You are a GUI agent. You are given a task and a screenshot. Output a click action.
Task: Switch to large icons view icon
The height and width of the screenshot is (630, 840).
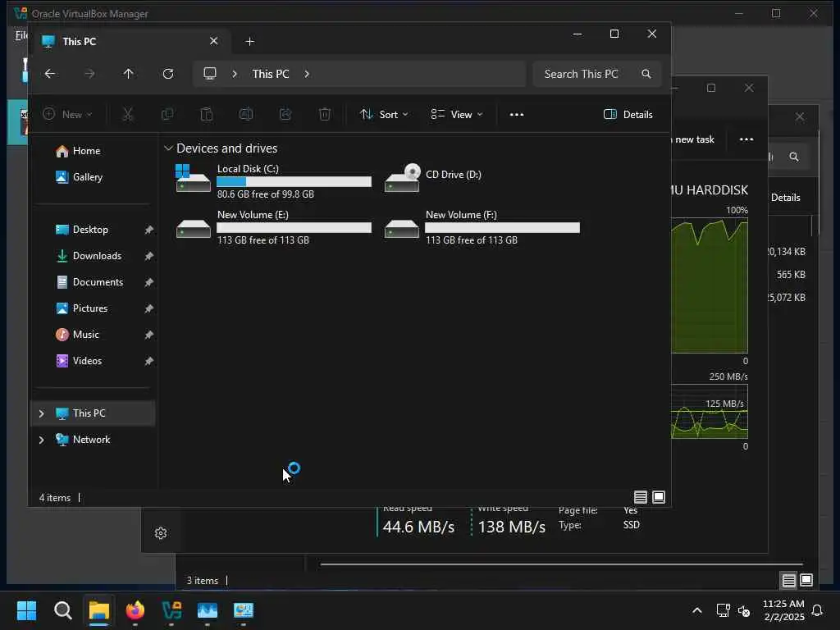pos(659,497)
